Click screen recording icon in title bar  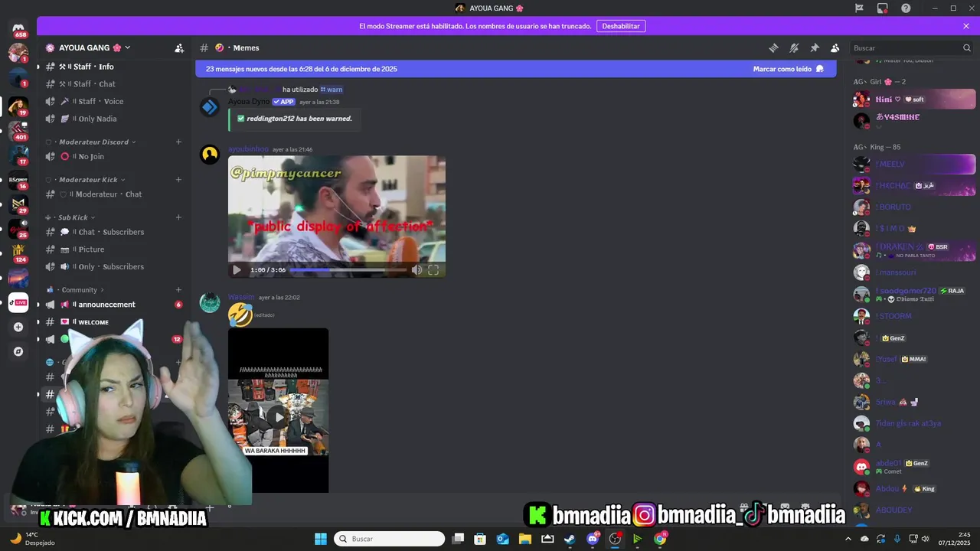click(882, 8)
